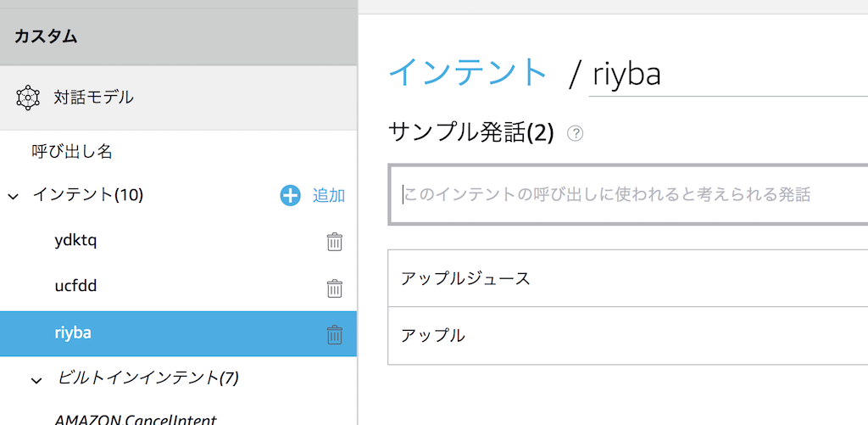Go to インテント breadcrumb link
Image resolution: width=868 pixels, height=425 pixels.
[x=468, y=72]
